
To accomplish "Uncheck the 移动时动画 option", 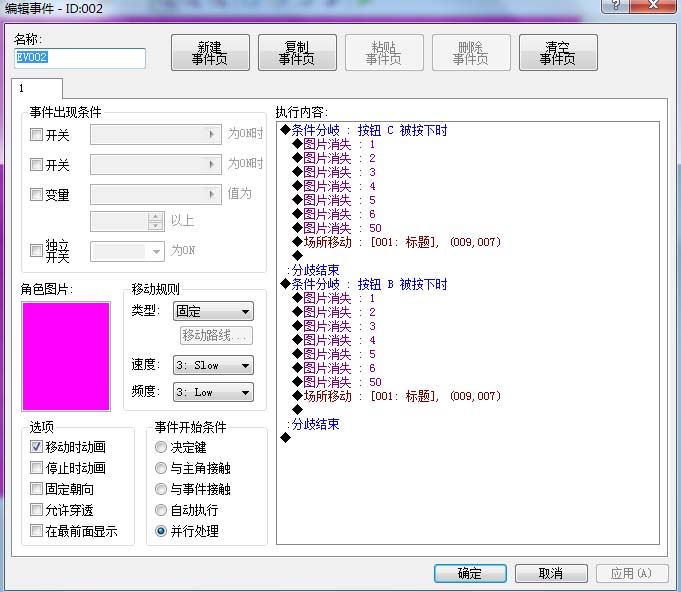I will click(36, 446).
